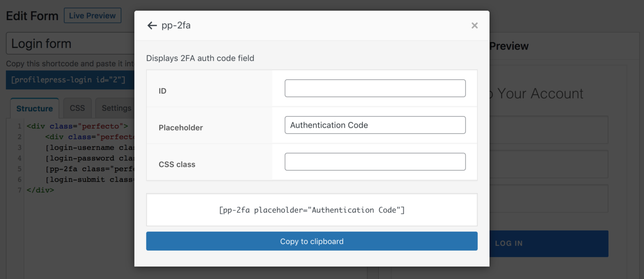Select the generated pp-2fa shortcode text

(312, 210)
